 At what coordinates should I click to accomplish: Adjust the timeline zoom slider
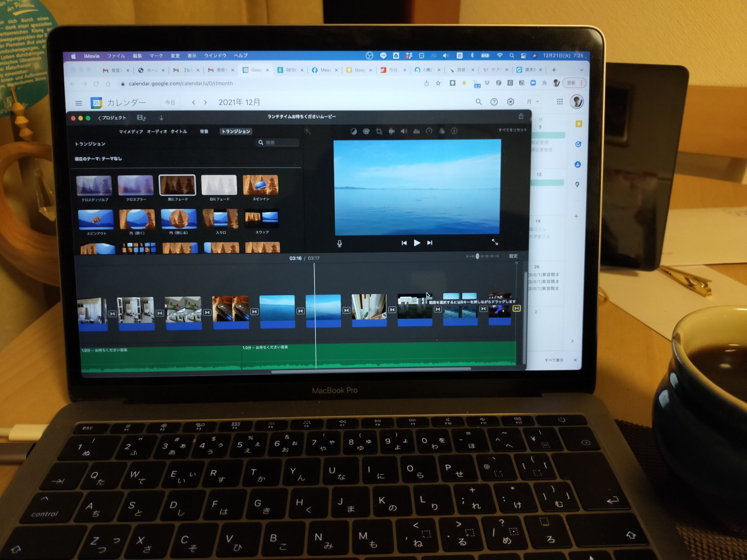pyautogui.click(x=482, y=256)
